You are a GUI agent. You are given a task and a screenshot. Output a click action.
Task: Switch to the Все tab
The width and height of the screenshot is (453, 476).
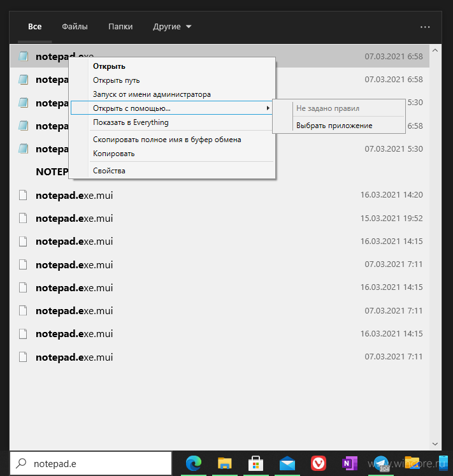point(34,27)
